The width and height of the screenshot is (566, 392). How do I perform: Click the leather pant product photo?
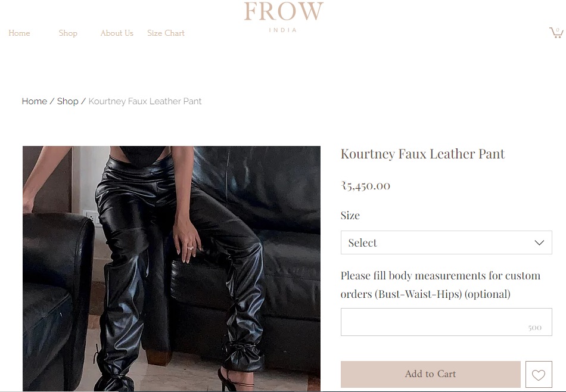pyautogui.click(x=172, y=269)
